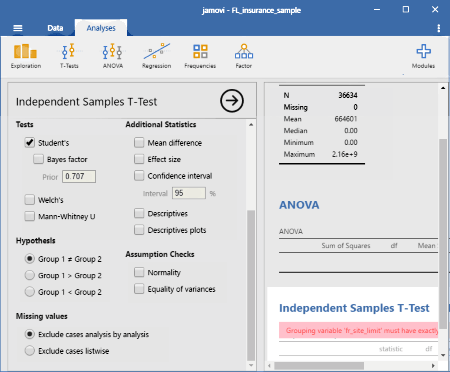
Task: Click the Missing row label in descriptives
Action: (x=295, y=107)
